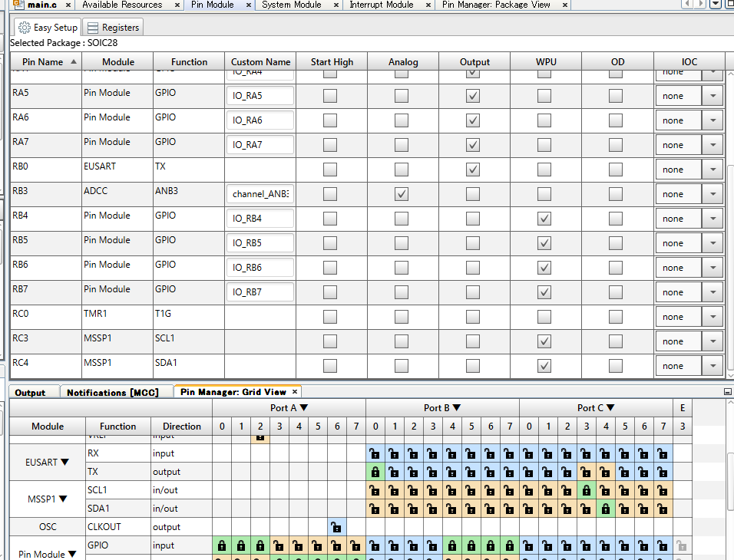This screenshot has height=560, width=734.
Task: Click the GPIO input lock on Port A pin 0
Action: (222, 545)
